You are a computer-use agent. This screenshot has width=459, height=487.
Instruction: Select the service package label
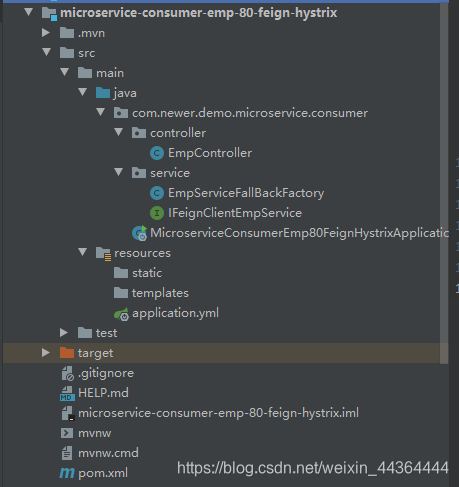[170, 173]
